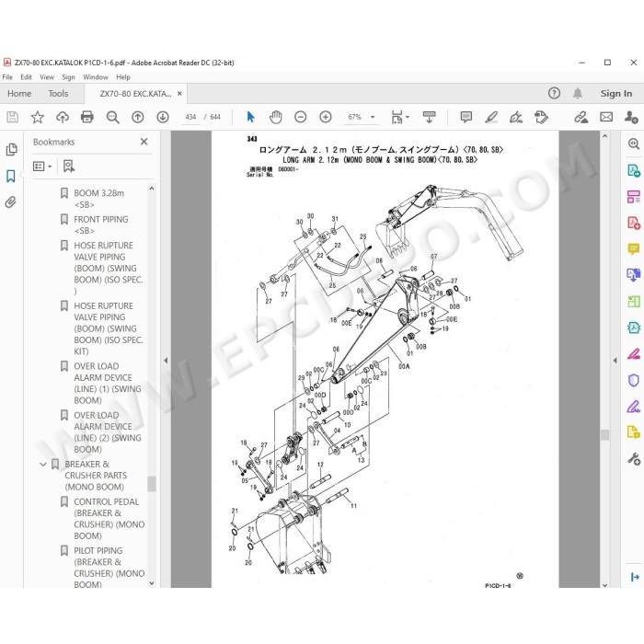644x644 pixels.
Task: Open the View menu
Action: tap(47, 77)
